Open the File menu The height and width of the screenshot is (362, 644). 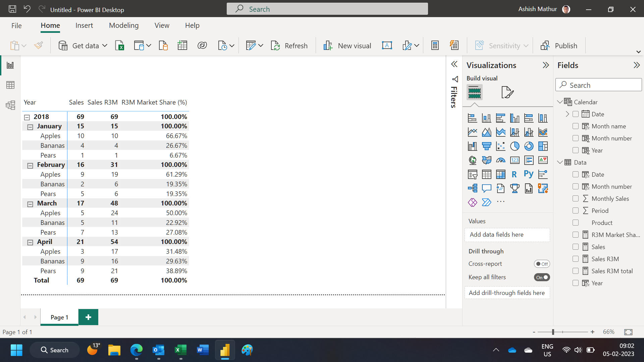(x=16, y=25)
